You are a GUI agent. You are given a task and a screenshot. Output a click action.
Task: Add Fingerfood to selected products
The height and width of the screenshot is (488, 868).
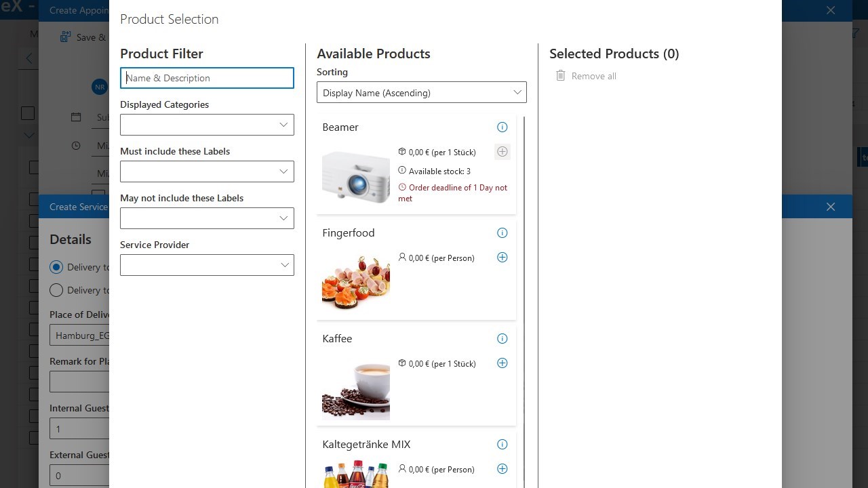[x=502, y=258]
